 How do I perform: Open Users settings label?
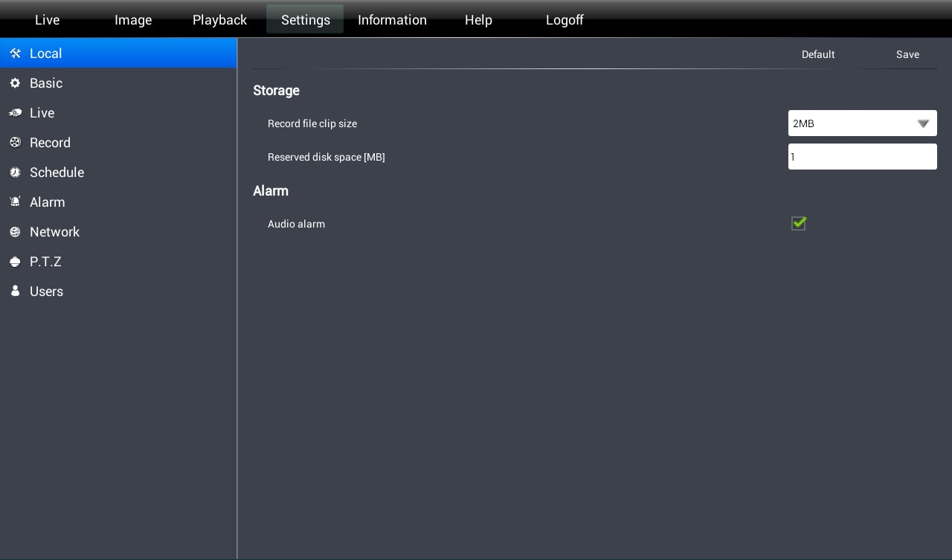pyautogui.click(x=46, y=292)
